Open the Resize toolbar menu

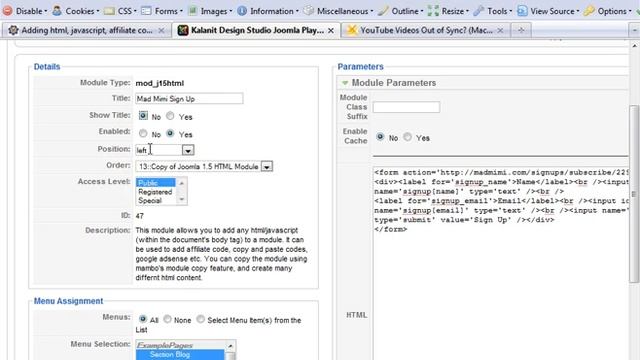(448, 11)
